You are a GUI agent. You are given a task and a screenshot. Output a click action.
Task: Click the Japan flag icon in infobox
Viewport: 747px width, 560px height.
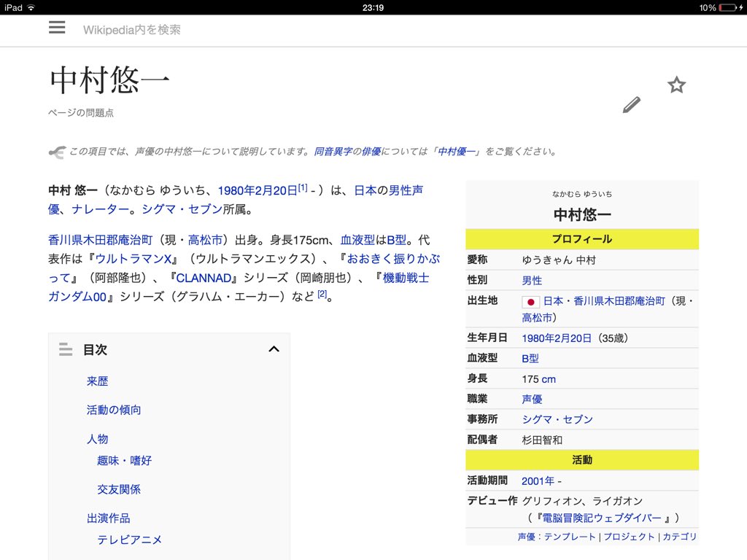coord(530,302)
